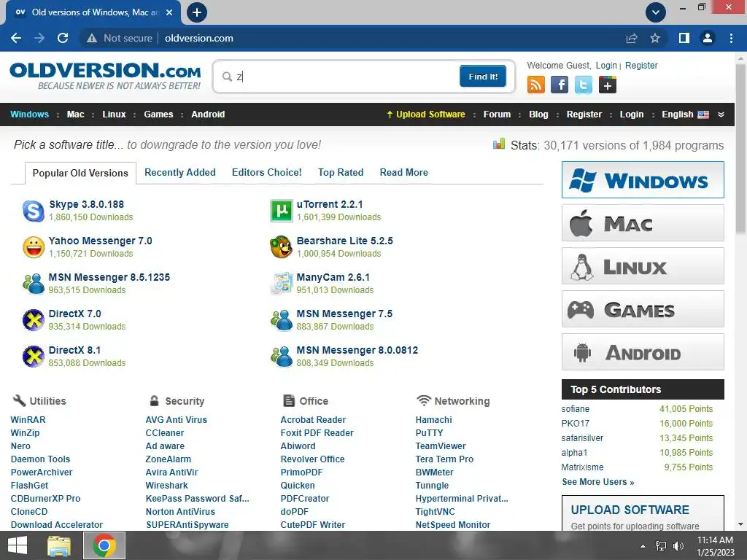Select English language option
747x560 pixels.
(685, 114)
